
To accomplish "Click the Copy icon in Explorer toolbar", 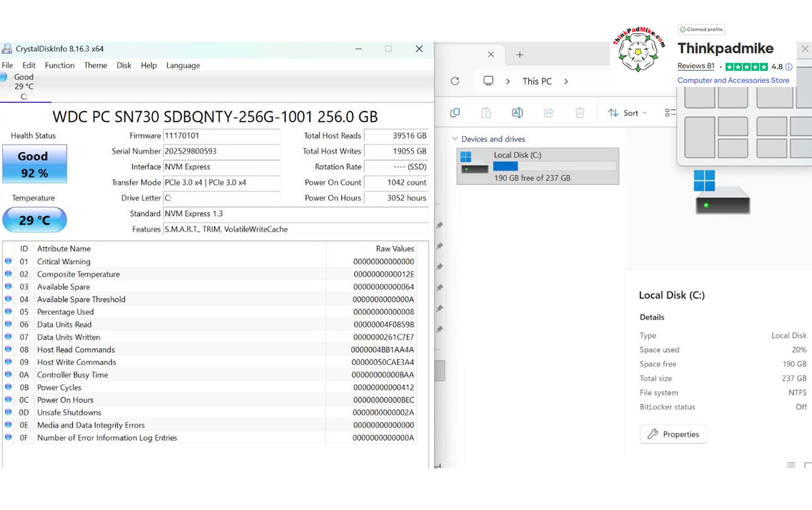I will click(455, 113).
